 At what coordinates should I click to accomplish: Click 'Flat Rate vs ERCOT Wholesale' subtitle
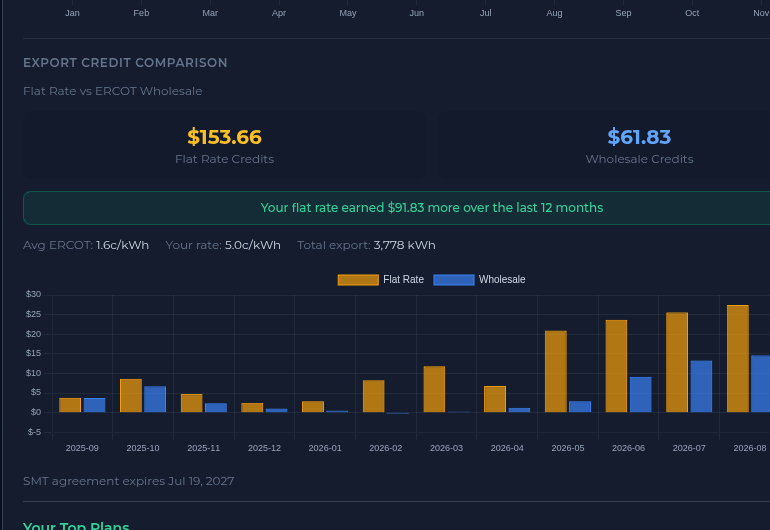tap(112, 91)
